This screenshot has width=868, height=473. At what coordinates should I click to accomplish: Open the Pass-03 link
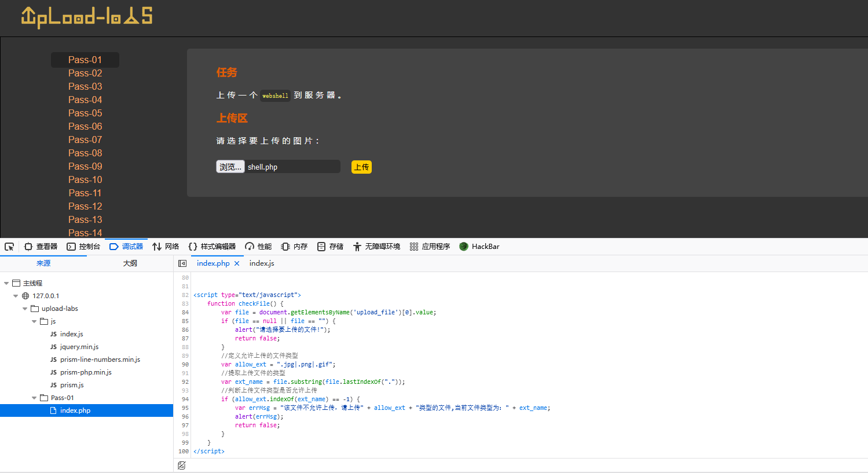point(85,86)
